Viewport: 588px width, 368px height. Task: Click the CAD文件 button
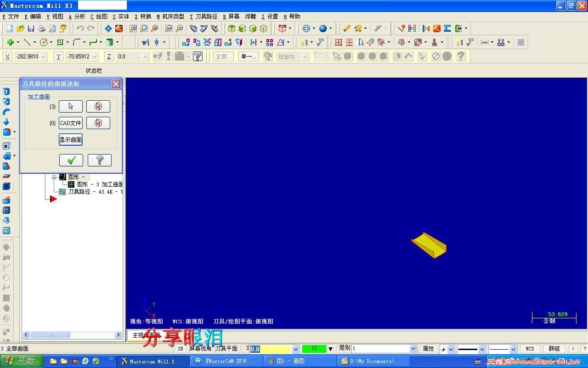pos(71,123)
